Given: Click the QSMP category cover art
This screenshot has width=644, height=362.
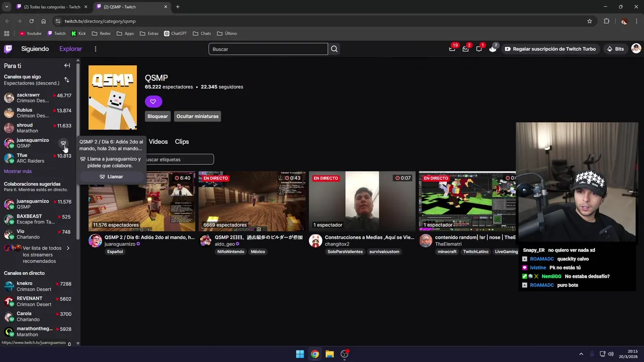Looking at the screenshot, I should coord(113,98).
